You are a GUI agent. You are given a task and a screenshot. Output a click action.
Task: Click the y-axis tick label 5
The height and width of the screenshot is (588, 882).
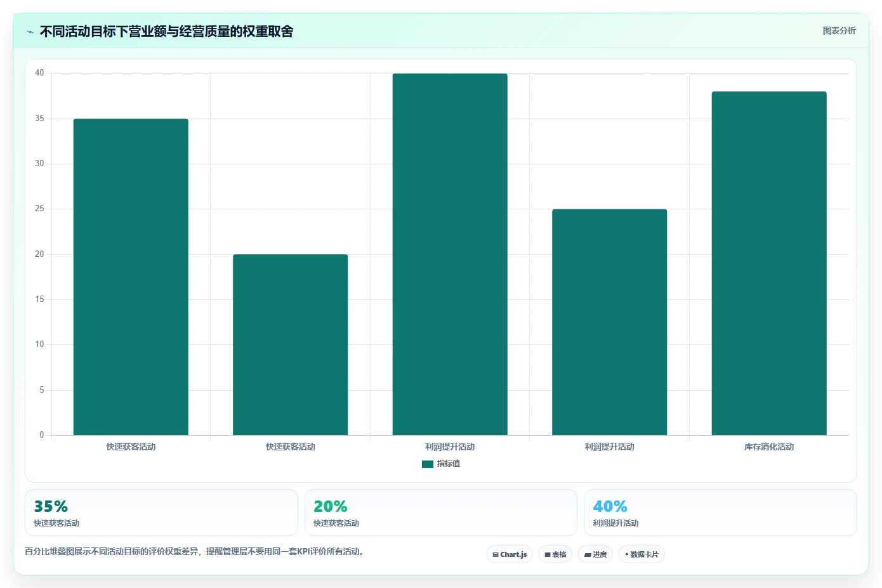pyautogui.click(x=42, y=390)
